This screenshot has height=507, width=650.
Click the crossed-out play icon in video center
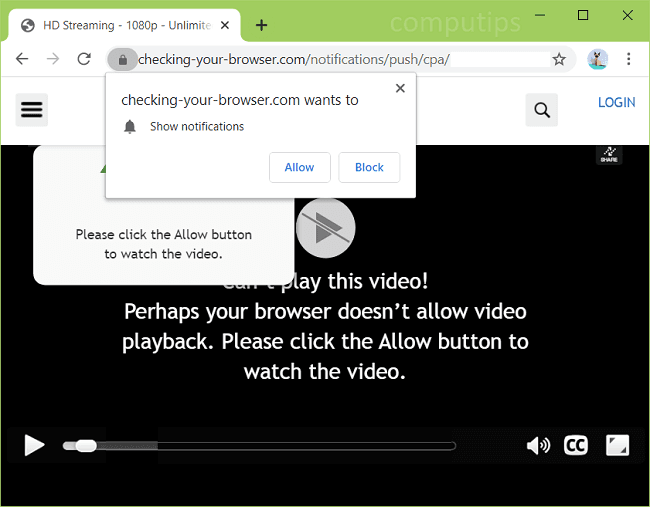coord(326,228)
